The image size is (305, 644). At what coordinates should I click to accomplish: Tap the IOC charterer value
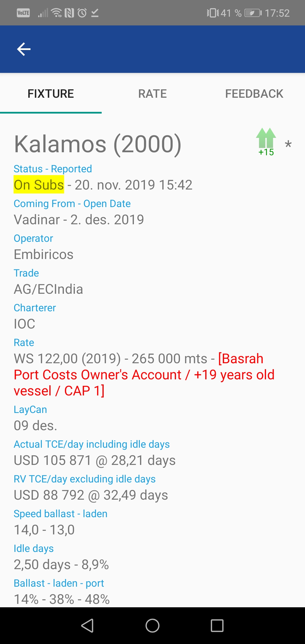coord(25,324)
